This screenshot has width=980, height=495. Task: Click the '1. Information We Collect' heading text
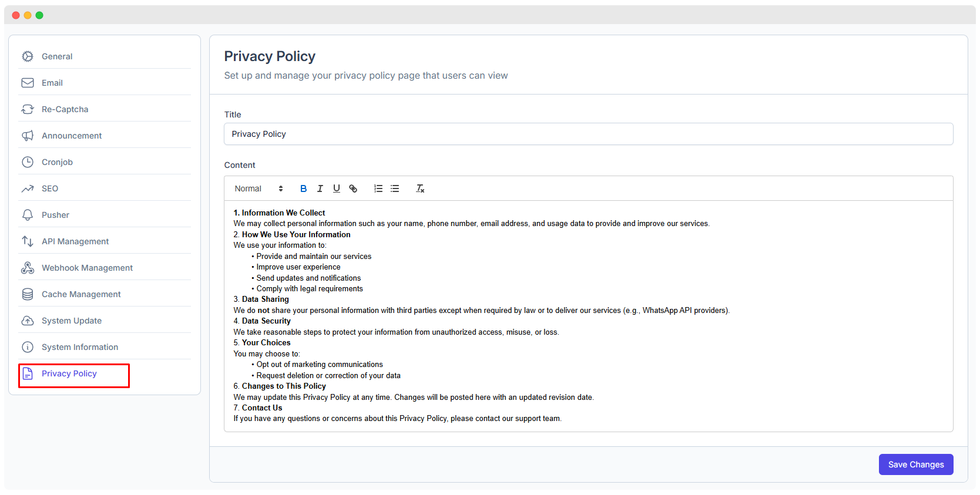[279, 213]
